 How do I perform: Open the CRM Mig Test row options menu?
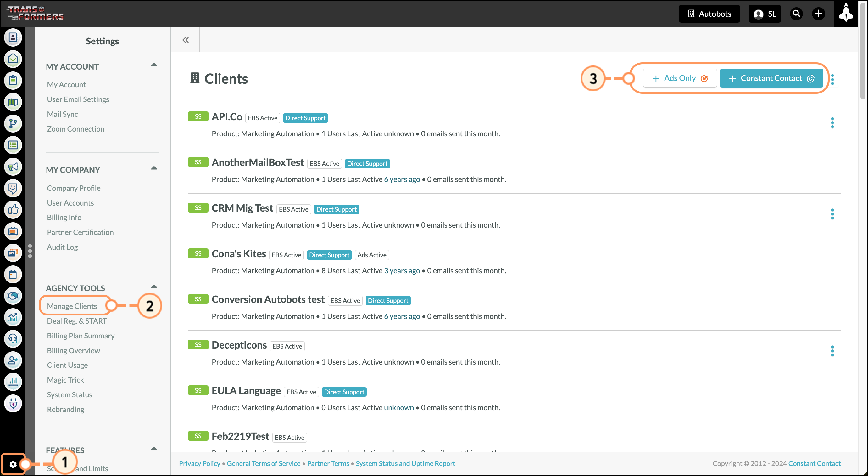(832, 214)
